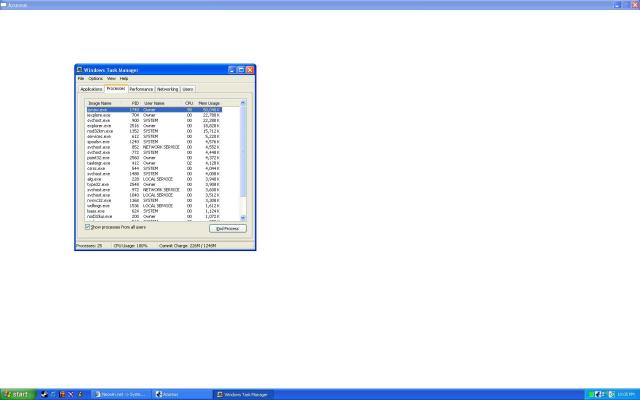Select the svchost.exe row with PID 772
Screen dimensions: 640x400
click(154, 152)
